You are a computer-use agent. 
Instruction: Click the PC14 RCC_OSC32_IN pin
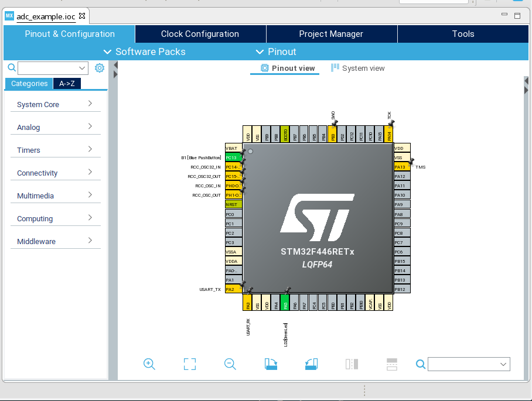point(233,167)
